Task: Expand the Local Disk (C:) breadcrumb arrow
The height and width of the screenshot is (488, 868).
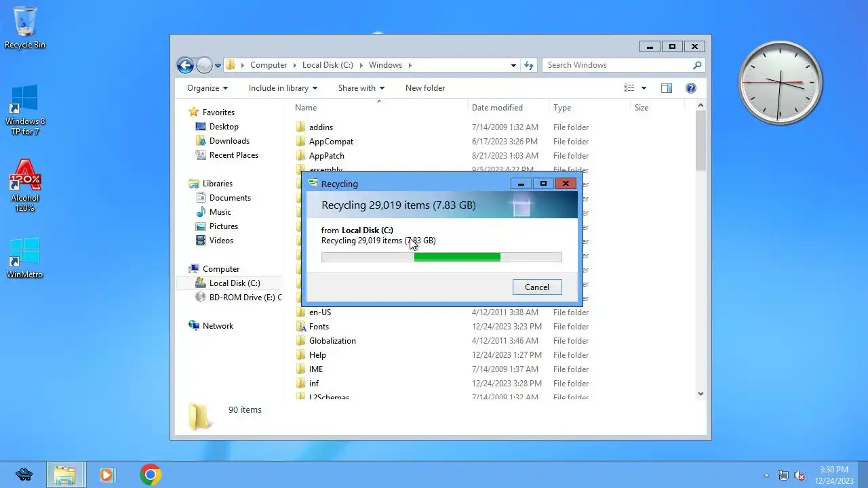Action: pyautogui.click(x=361, y=65)
